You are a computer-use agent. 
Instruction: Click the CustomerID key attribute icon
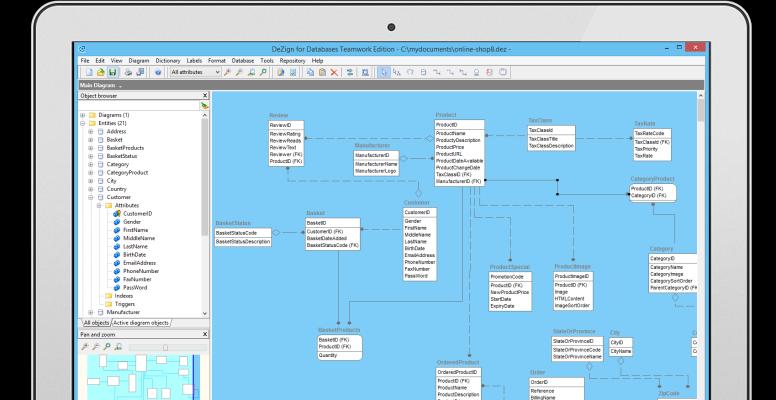point(117,213)
